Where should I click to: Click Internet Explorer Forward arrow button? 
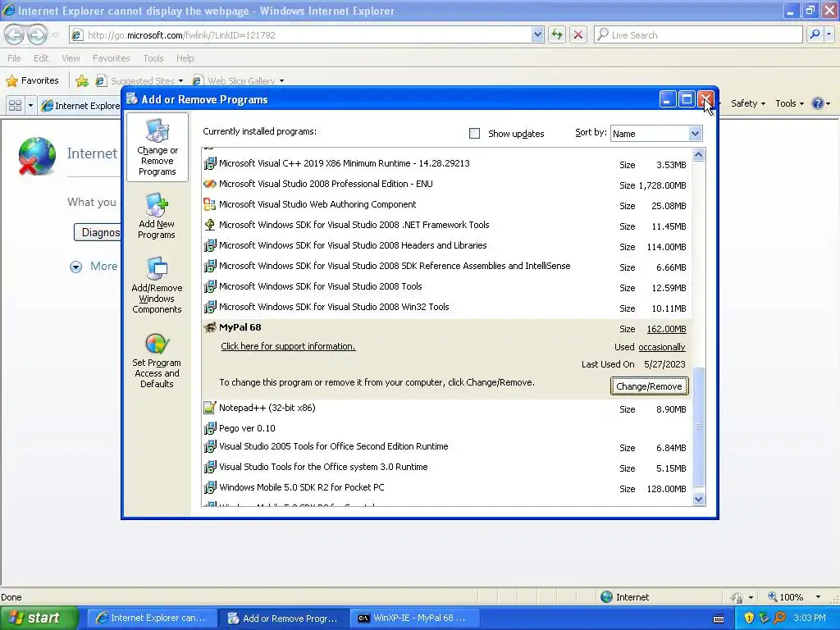coord(37,34)
